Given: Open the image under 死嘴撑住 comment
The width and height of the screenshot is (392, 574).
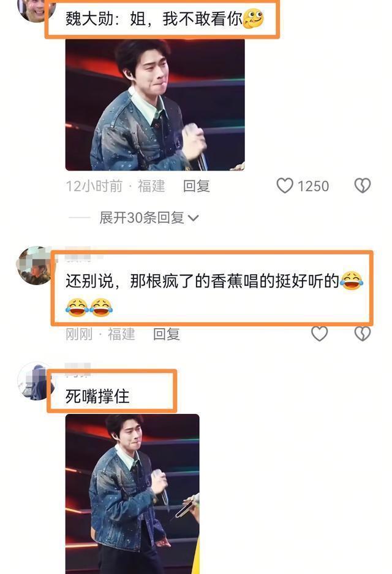Looking at the screenshot, I should pyautogui.click(x=132, y=494).
